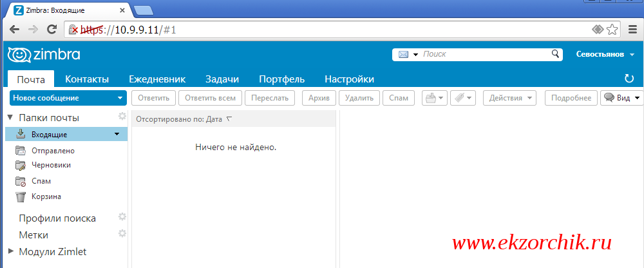644x268 pixels.
Task: Open the Search profiles gear options
Action: [122, 216]
